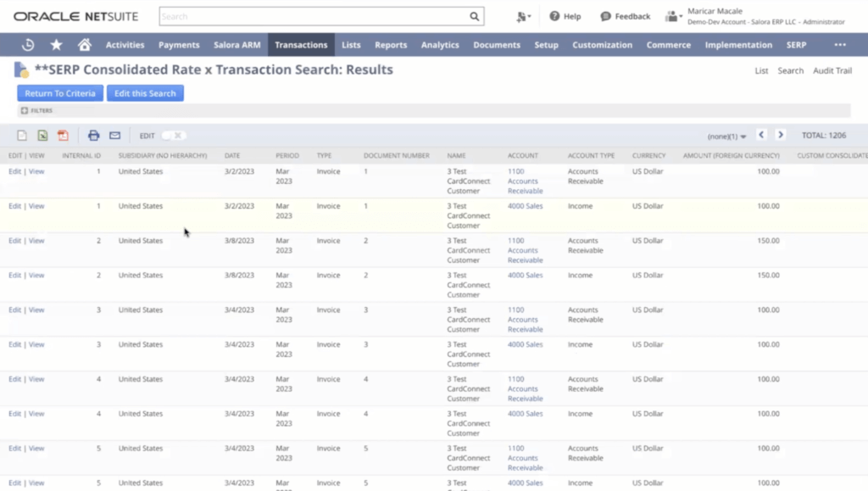868x491 pixels.
Task: Click Edit this Search button
Action: pyautogui.click(x=145, y=93)
